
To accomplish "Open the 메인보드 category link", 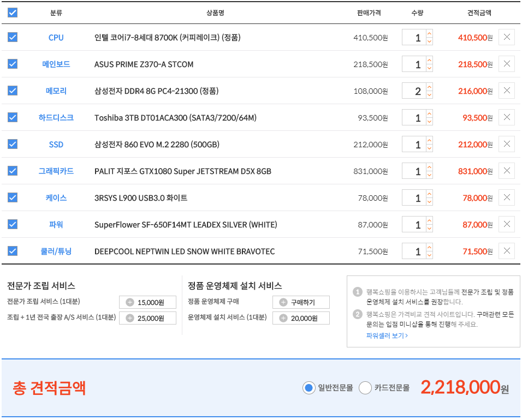I will [x=56, y=64].
